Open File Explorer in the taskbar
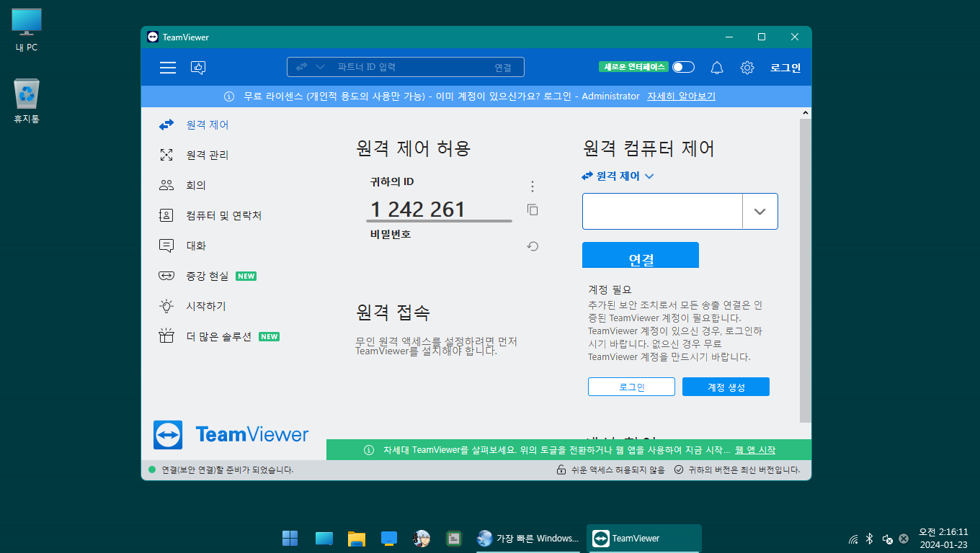 (357, 538)
